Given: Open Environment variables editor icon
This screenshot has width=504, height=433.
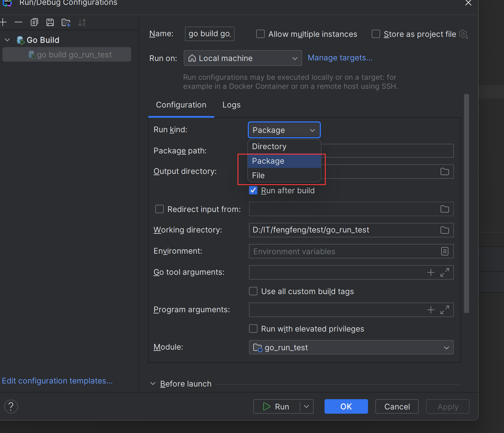Looking at the screenshot, I should coord(444,251).
